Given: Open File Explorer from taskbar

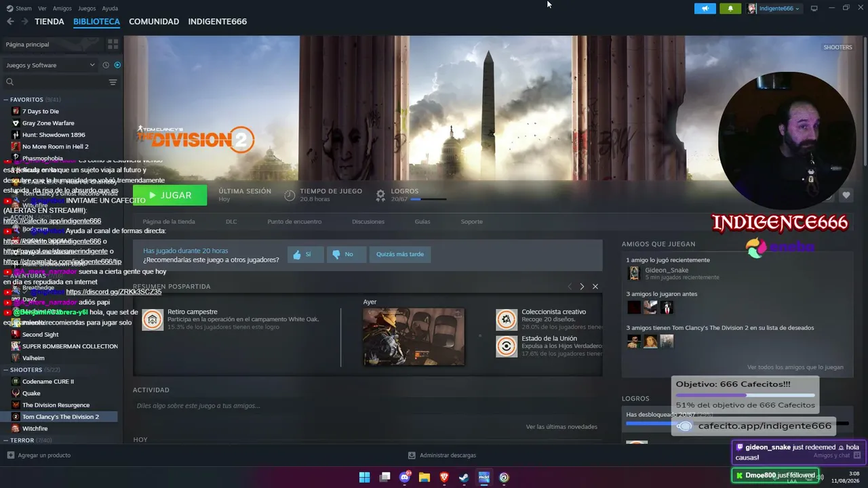Looking at the screenshot, I should pyautogui.click(x=425, y=477).
